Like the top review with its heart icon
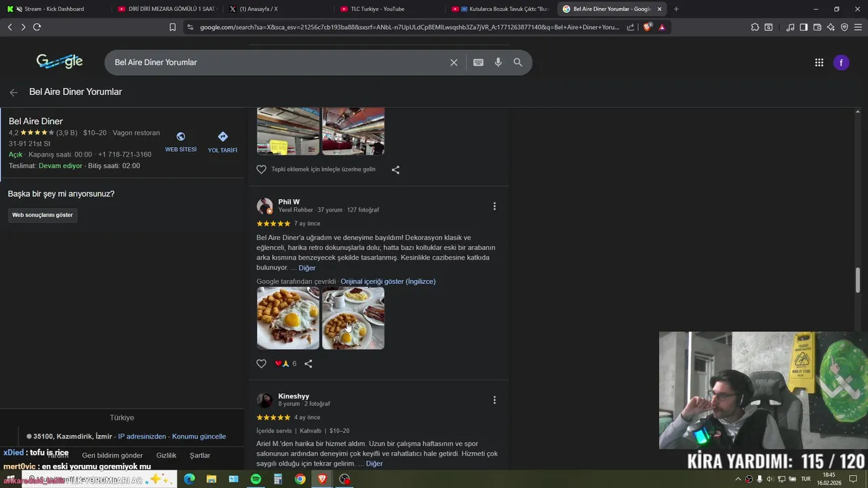Image resolution: width=868 pixels, height=488 pixels. coord(261,169)
